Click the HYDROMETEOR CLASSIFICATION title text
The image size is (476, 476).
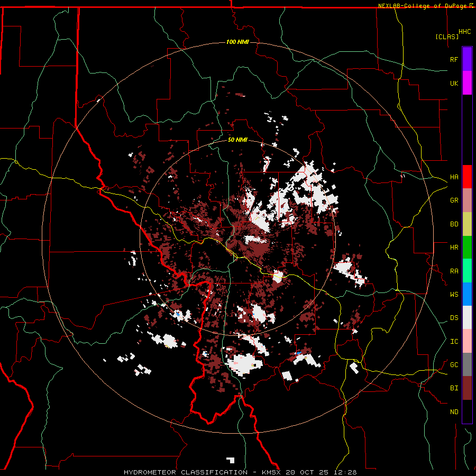pos(186,472)
